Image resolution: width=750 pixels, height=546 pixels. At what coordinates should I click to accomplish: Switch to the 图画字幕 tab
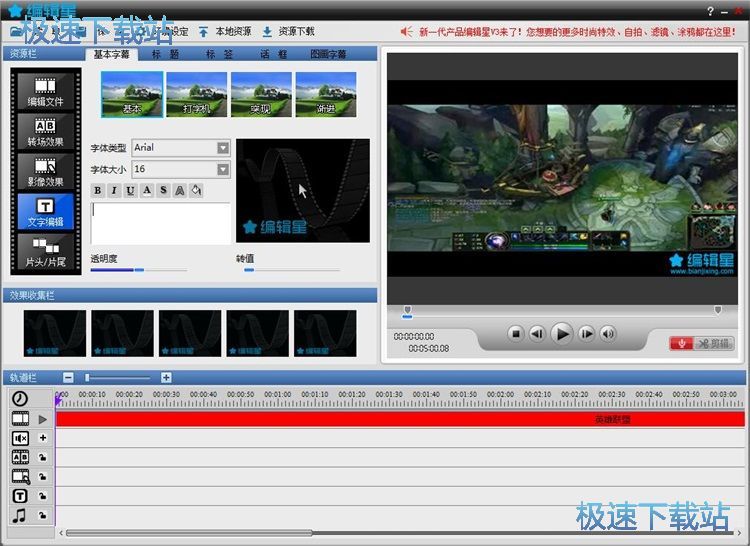pyautogui.click(x=328, y=54)
